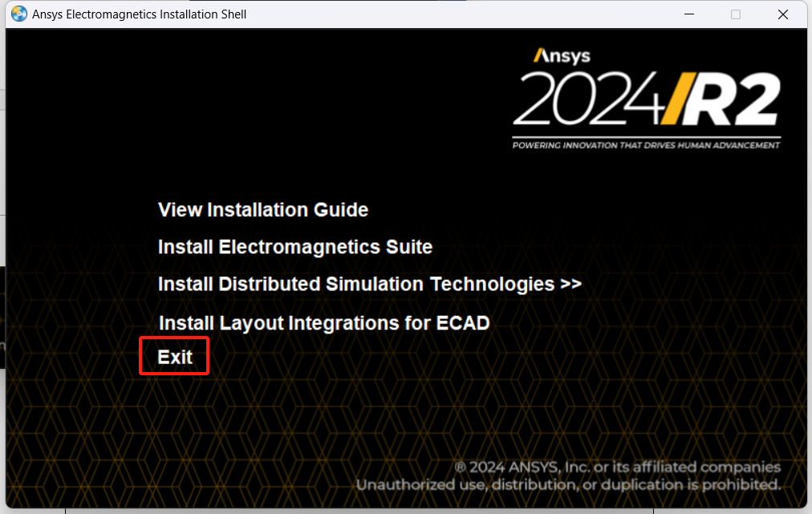Expand Install Distributed Simulation Technologies submenu

(370, 284)
